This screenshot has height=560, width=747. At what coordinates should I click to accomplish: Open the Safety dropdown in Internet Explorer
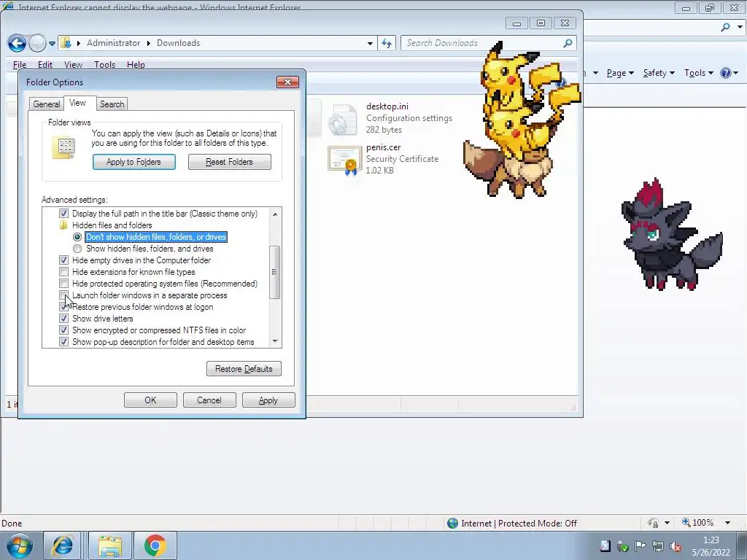point(659,73)
